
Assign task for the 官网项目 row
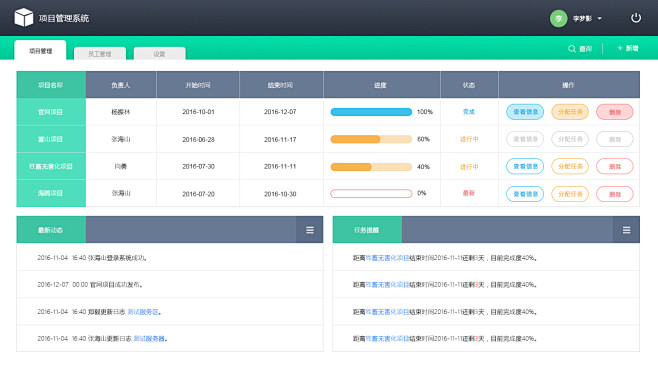point(570,112)
